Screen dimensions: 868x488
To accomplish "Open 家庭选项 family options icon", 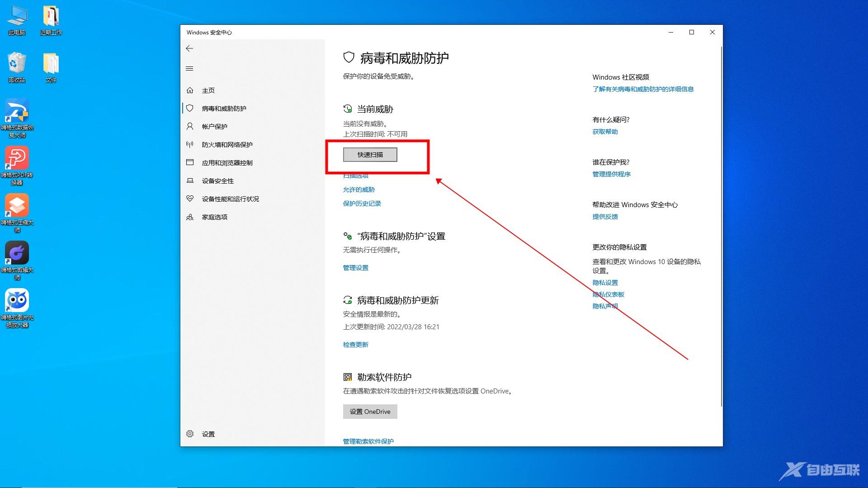I will [190, 217].
